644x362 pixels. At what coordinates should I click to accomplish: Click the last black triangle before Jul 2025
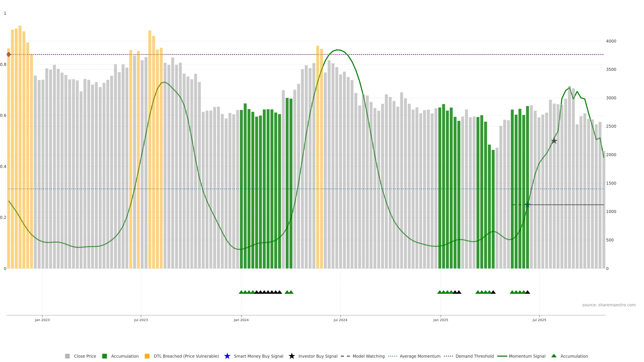click(527, 292)
